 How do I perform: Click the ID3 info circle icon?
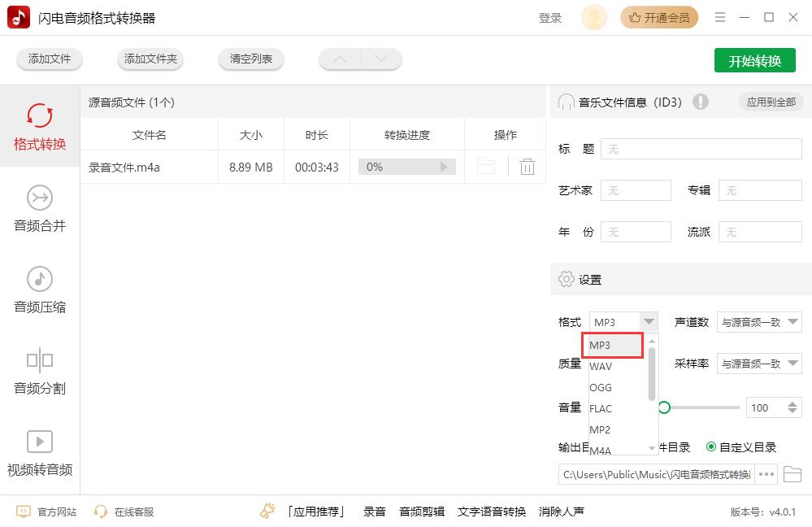[x=701, y=102]
